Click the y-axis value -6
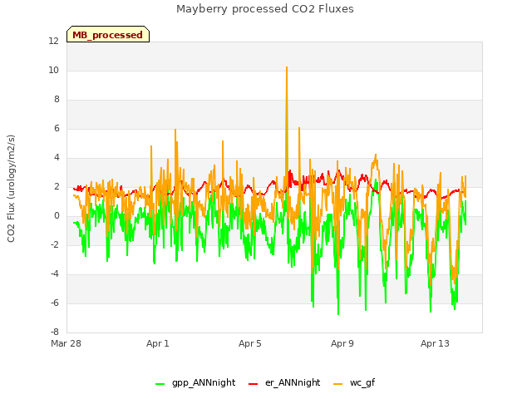 click(x=55, y=303)
